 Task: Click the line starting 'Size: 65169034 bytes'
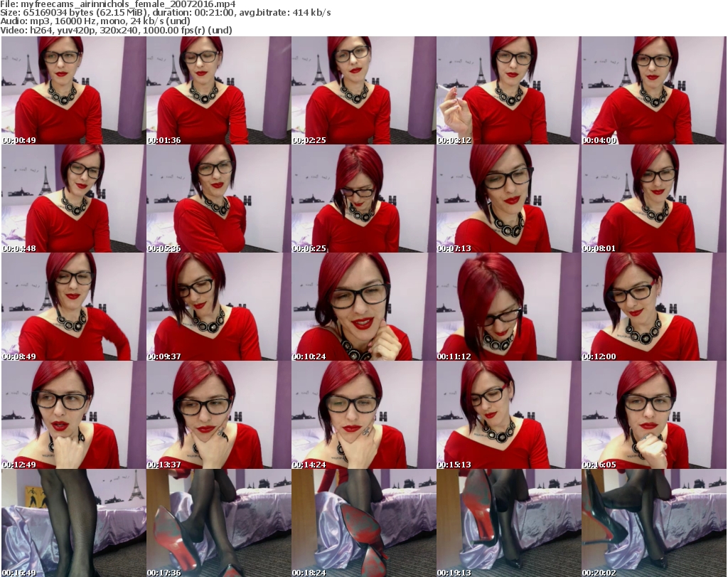point(165,13)
